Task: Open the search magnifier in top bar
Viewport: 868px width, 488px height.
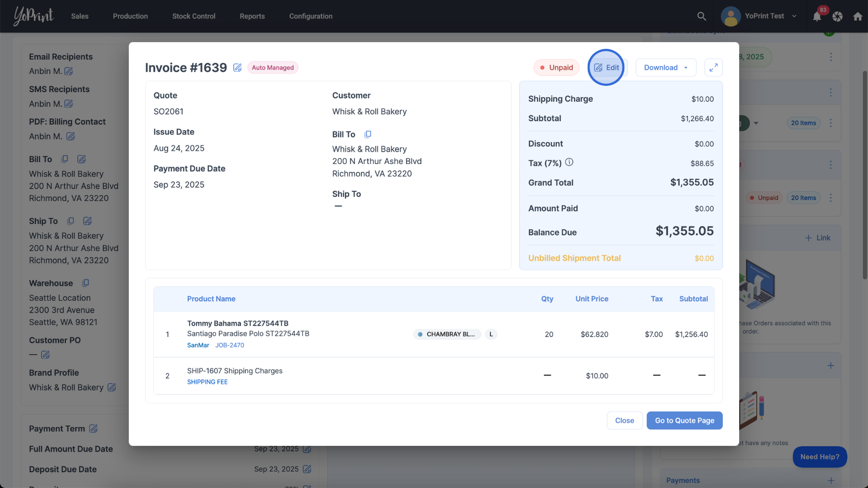Action: pos(702,16)
